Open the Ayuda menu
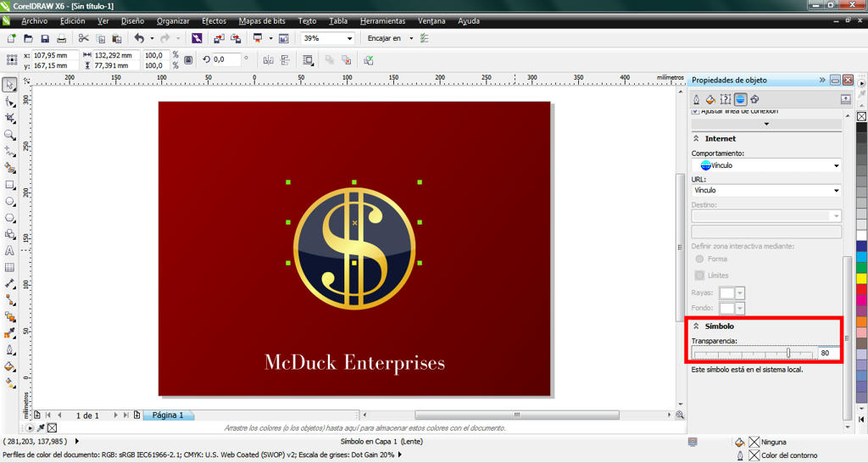Image resolution: width=868 pixels, height=463 pixels. (468, 21)
